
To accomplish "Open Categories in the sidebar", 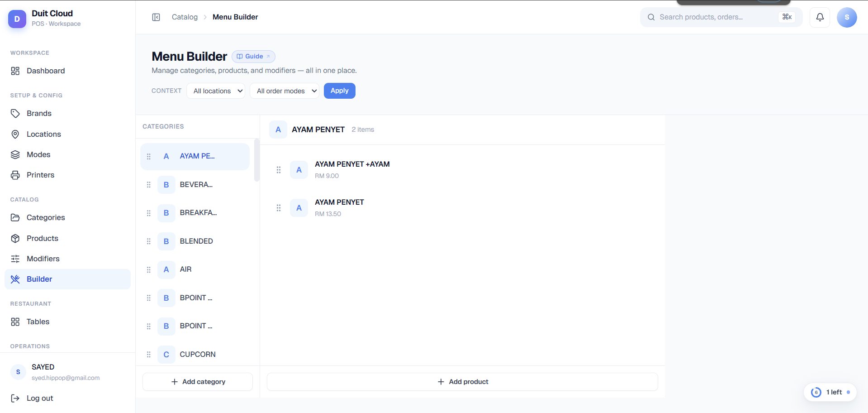I will point(67,217).
